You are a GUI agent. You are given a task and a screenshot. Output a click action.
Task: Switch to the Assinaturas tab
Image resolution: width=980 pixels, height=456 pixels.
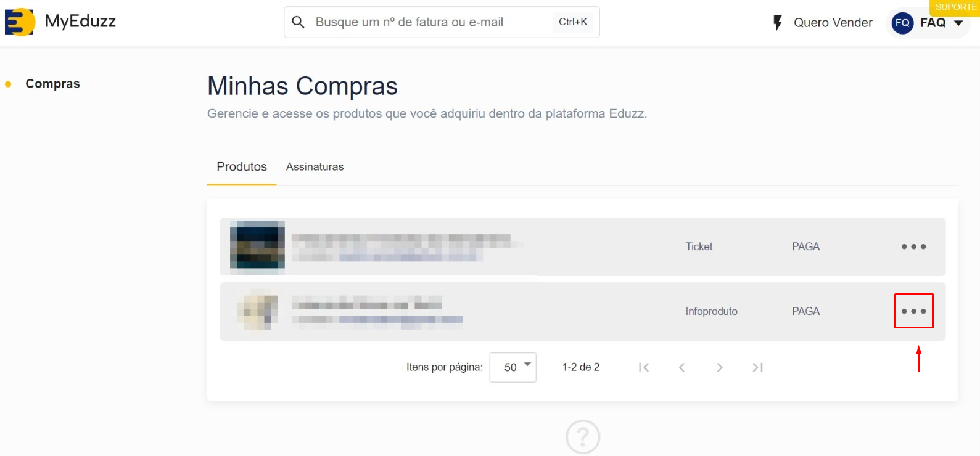click(x=315, y=167)
